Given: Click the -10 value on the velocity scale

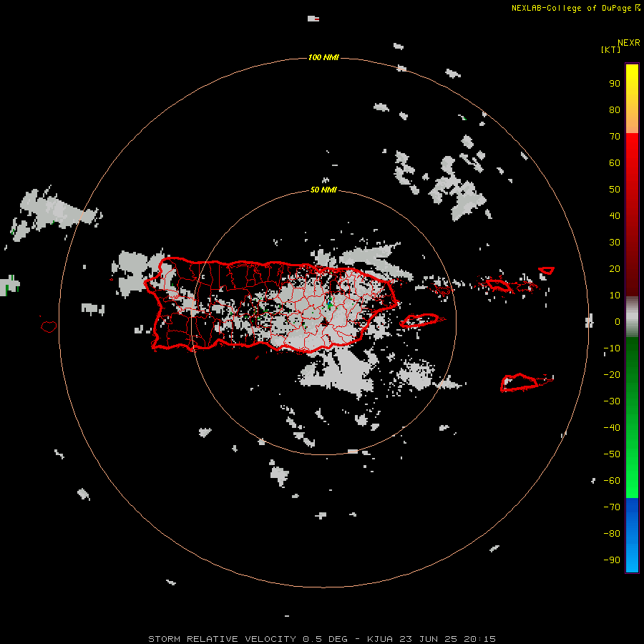Looking at the screenshot, I should point(612,348).
